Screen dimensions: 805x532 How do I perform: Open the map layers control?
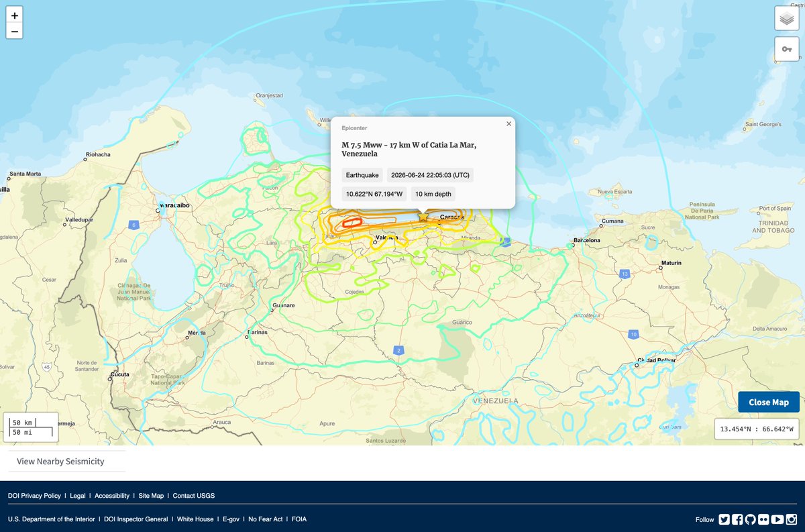point(786,18)
